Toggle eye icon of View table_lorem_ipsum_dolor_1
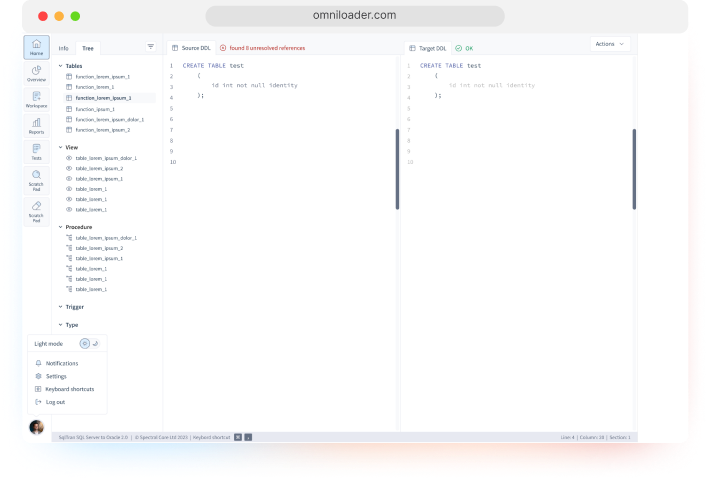 pos(69,158)
